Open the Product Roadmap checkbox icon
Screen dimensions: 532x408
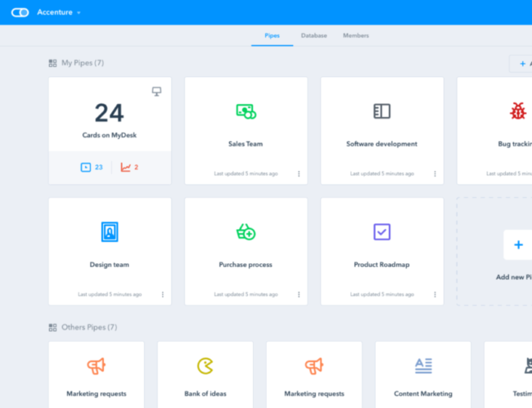point(381,232)
